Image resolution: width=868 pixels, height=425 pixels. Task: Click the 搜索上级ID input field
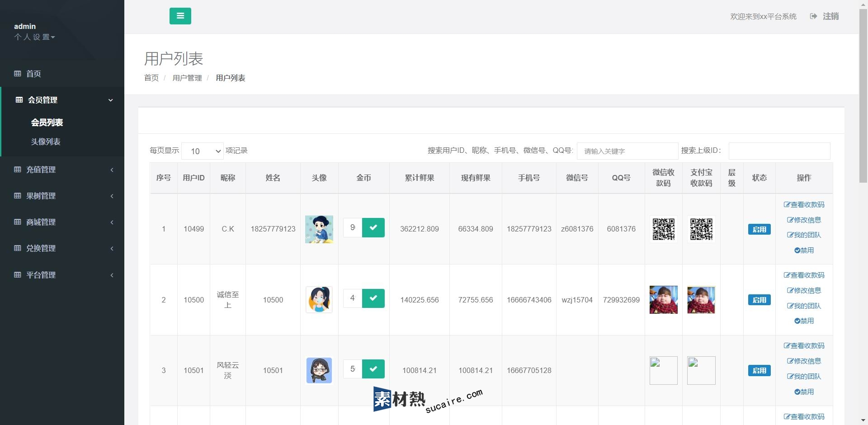[779, 151]
